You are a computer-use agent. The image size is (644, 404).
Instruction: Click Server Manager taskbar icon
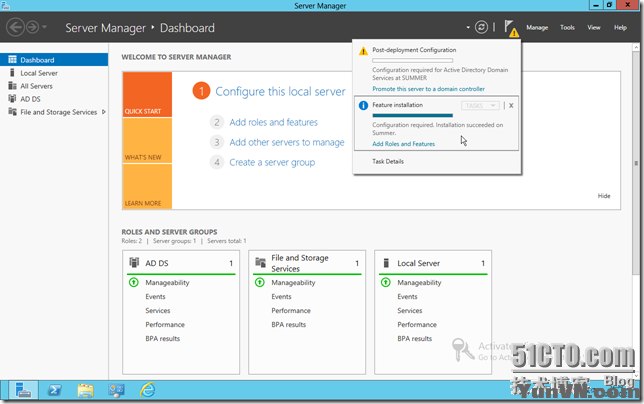click(x=23, y=390)
